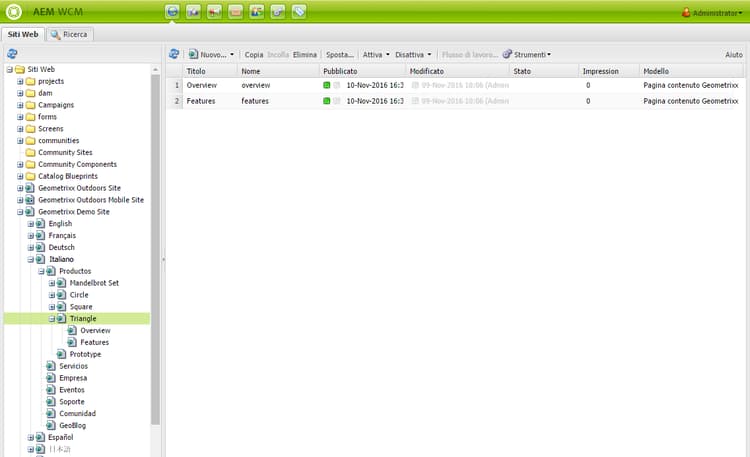Open the Strumenti dropdown menu

[527, 55]
